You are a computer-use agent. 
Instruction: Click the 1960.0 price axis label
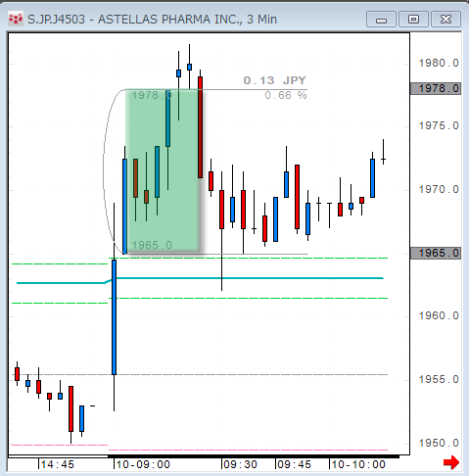pos(439,315)
